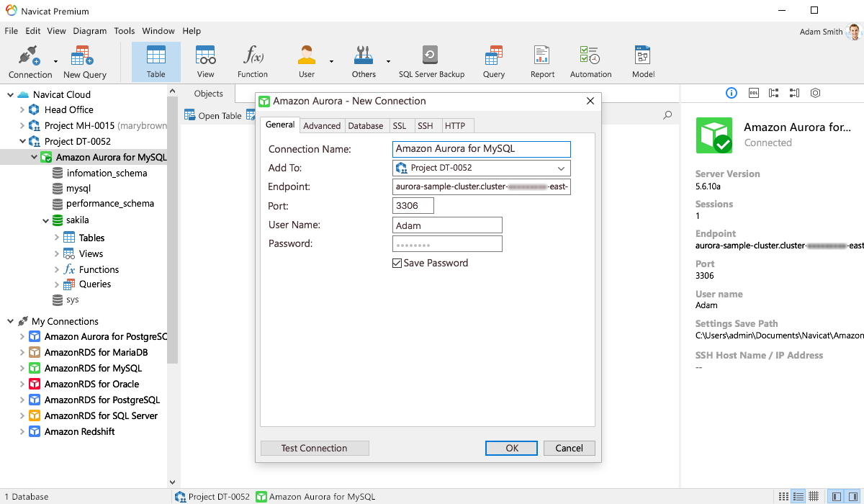The image size is (864, 504).
Task: Select the Table toolbar button
Action: (x=156, y=62)
